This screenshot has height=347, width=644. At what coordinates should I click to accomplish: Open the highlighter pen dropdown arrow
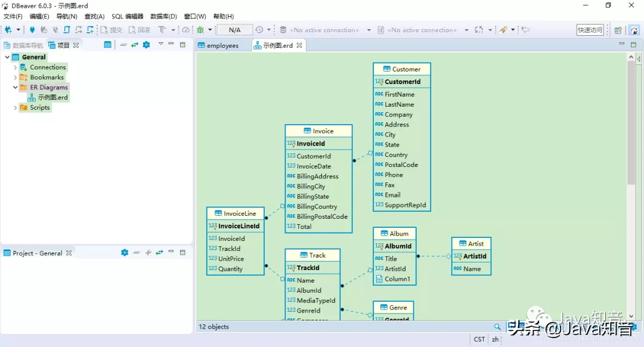click(513, 30)
